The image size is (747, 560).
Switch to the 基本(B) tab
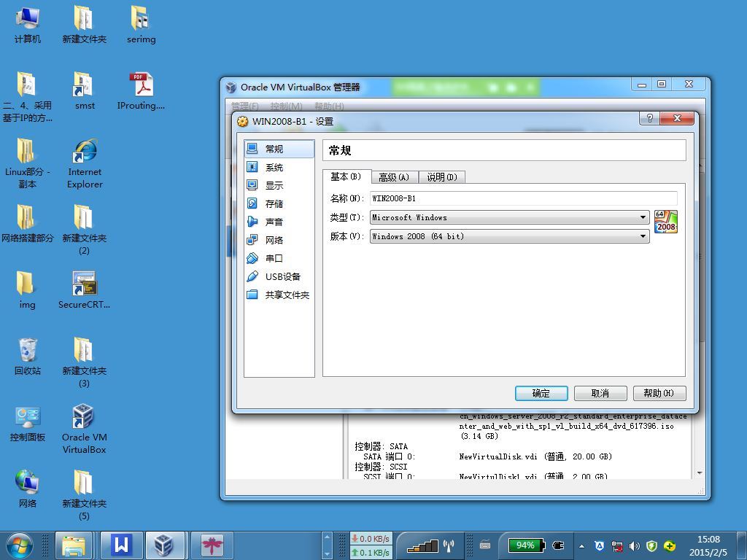[347, 176]
